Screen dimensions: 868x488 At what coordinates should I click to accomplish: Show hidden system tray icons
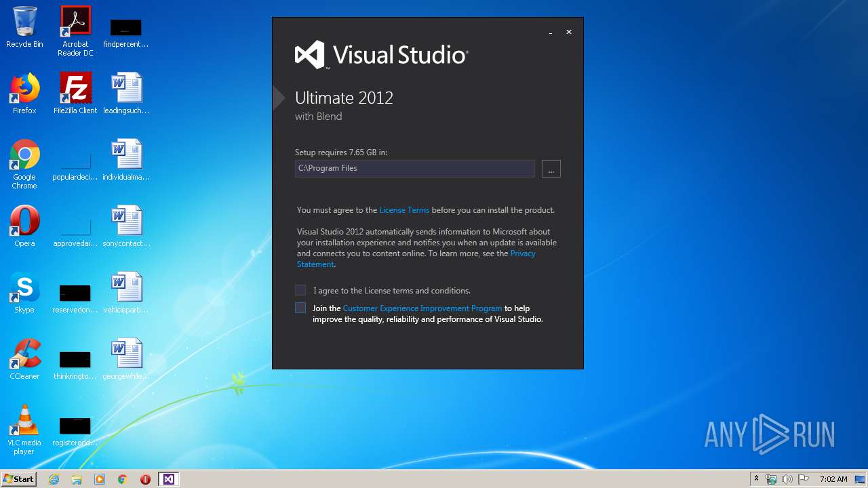point(756,479)
